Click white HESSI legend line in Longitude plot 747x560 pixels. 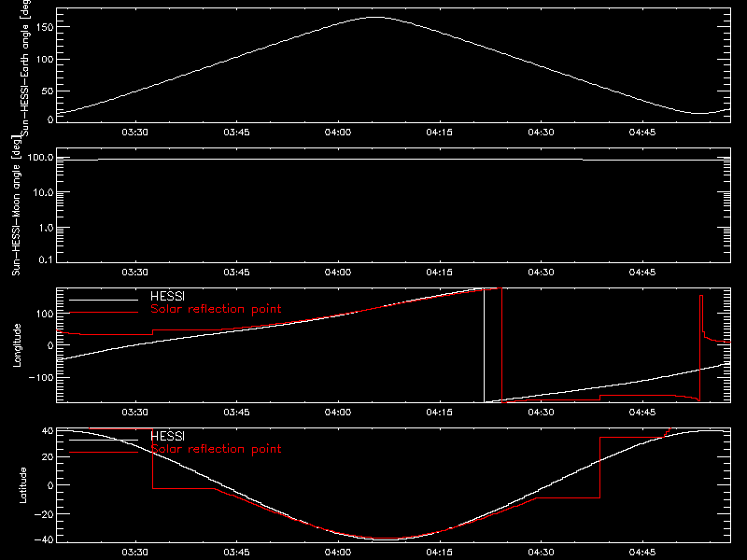104,300
